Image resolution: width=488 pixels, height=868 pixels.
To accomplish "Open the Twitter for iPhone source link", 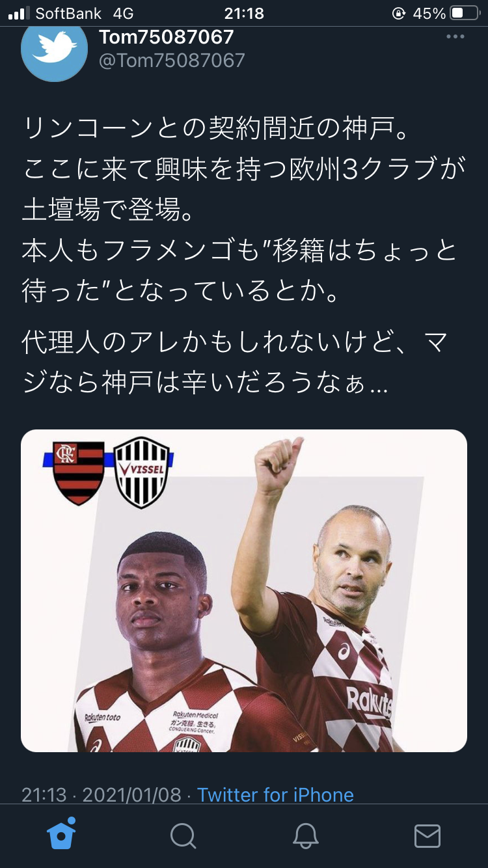I will click(x=275, y=794).
